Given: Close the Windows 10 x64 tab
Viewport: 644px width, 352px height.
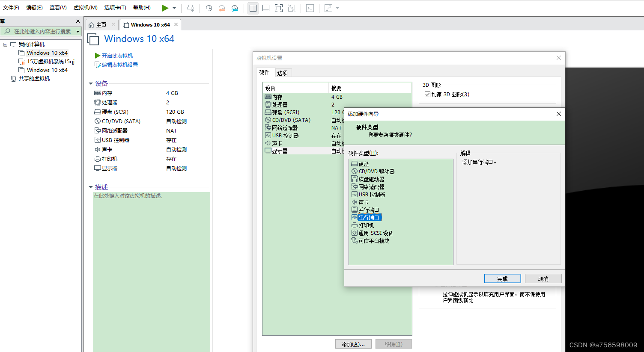Looking at the screenshot, I should [176, 24].
